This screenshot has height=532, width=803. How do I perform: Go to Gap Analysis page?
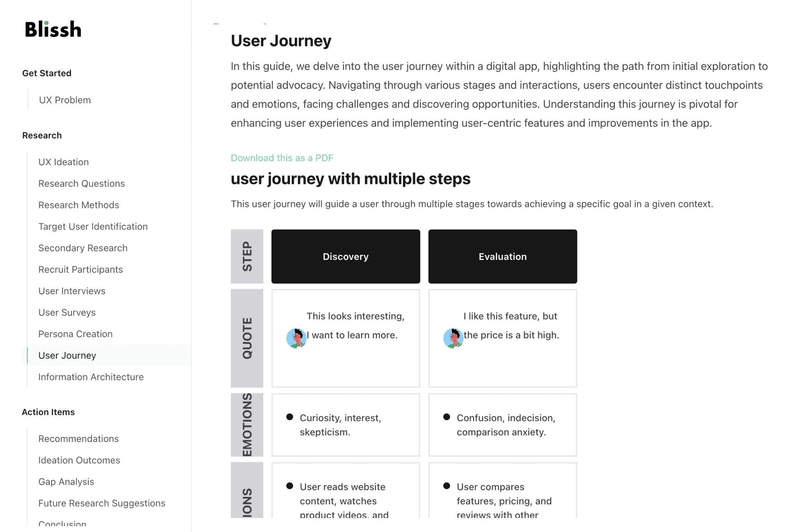coord(66,482)
